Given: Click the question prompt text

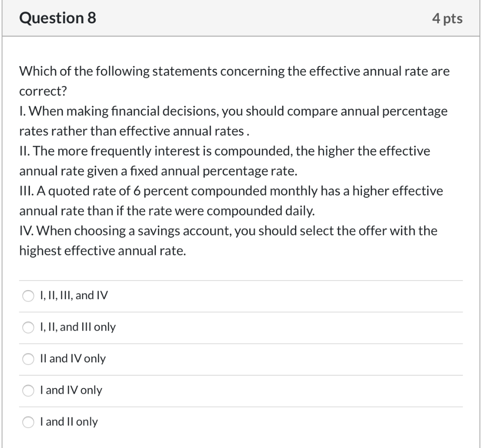Looking at the screenshot, I should (x=234, y=80).
